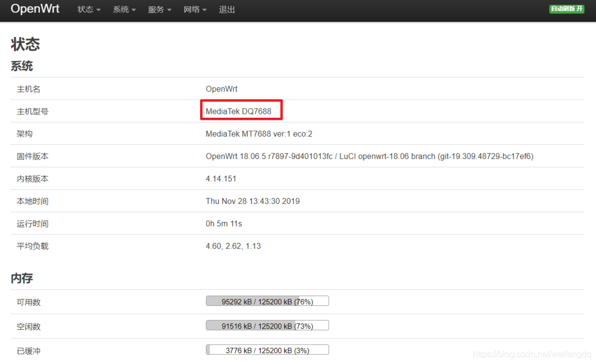Open the 服务 dropdown menu

[159, 10]
